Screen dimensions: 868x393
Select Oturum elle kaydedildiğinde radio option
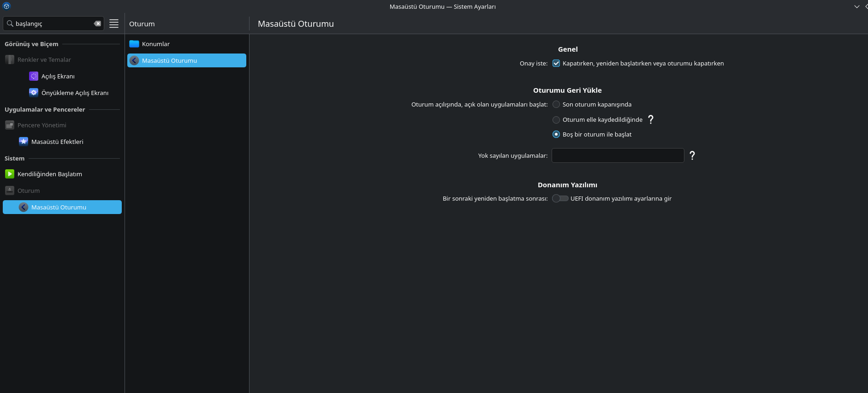click(x=556, y=120)
